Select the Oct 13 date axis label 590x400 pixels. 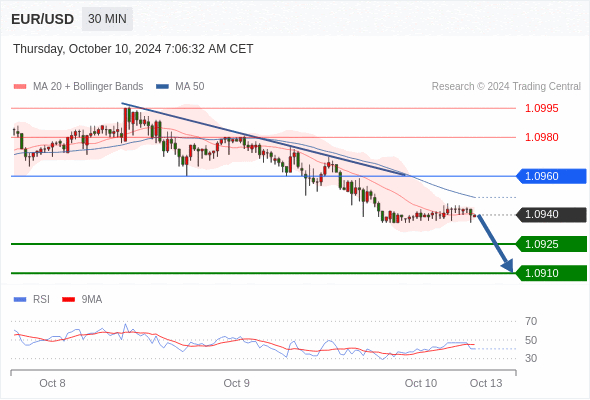tap(486, 383)
